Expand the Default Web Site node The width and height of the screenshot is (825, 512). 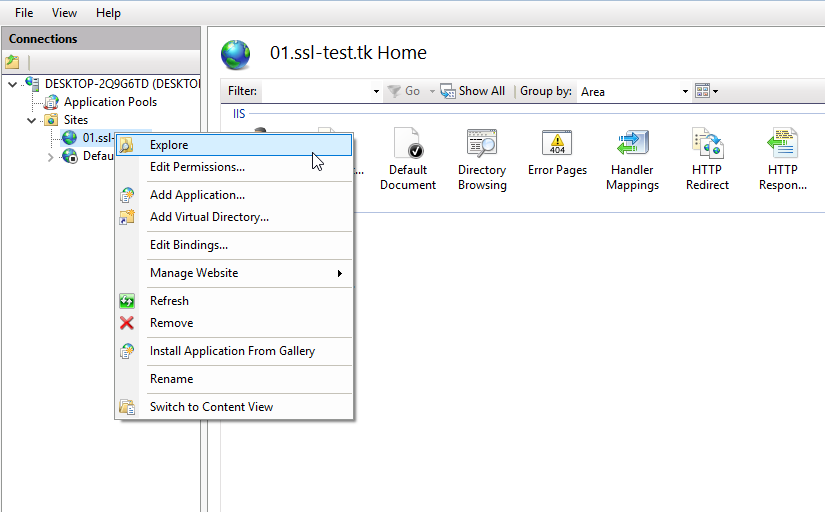point(51,156)
